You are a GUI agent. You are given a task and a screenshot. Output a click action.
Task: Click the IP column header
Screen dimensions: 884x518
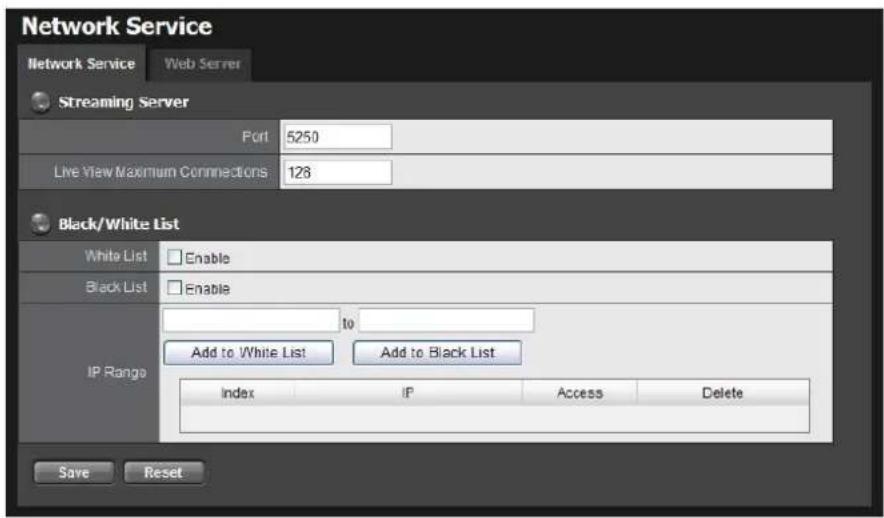coord(408,393)
